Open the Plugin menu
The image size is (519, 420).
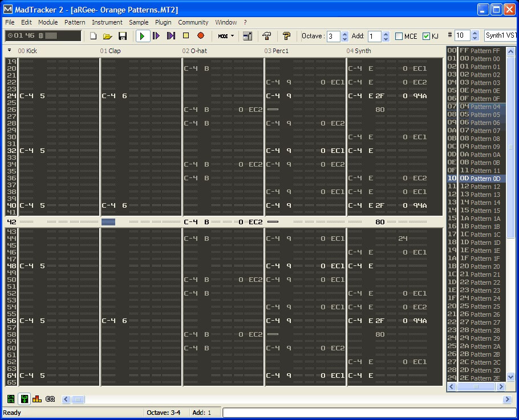[x=163, y=22]
